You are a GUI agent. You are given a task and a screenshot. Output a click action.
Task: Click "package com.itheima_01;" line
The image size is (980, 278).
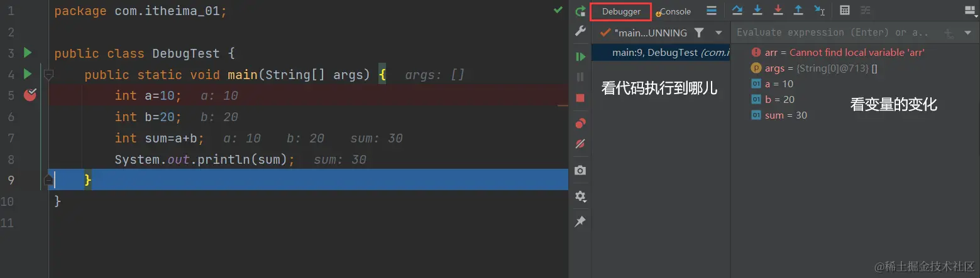coord(141,11)
